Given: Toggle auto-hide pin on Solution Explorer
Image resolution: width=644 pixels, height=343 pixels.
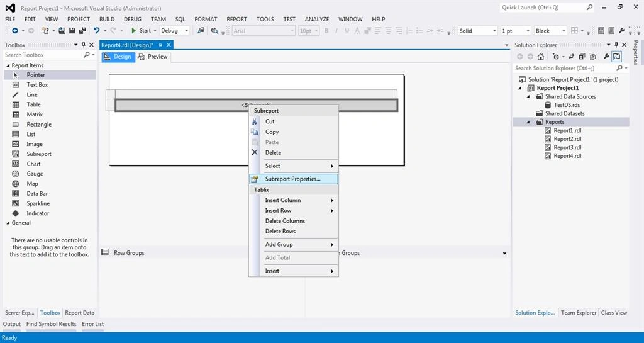Looking at the screenshot, I should (616, 45).
